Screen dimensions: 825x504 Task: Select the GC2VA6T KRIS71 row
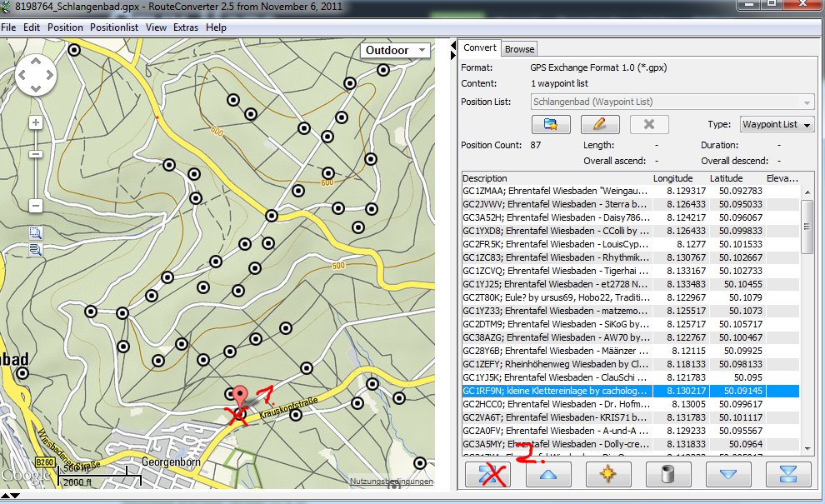point(631,417)
